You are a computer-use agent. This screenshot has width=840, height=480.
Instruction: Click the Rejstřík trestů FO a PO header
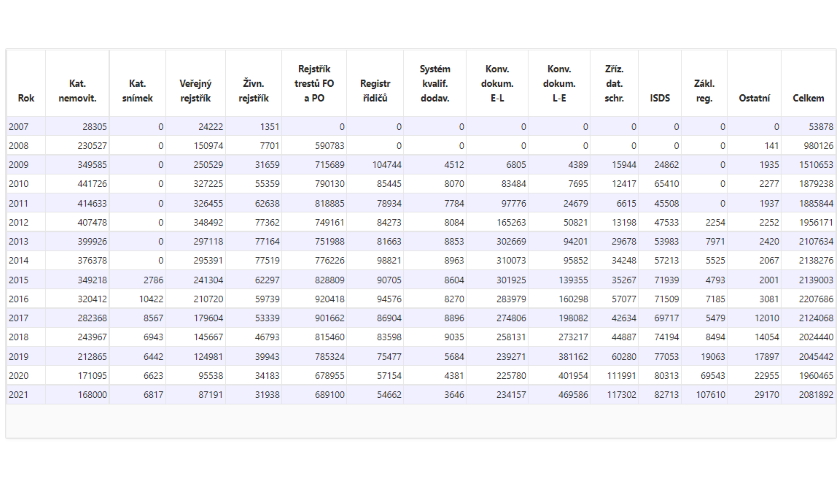[x=314, y=84]
